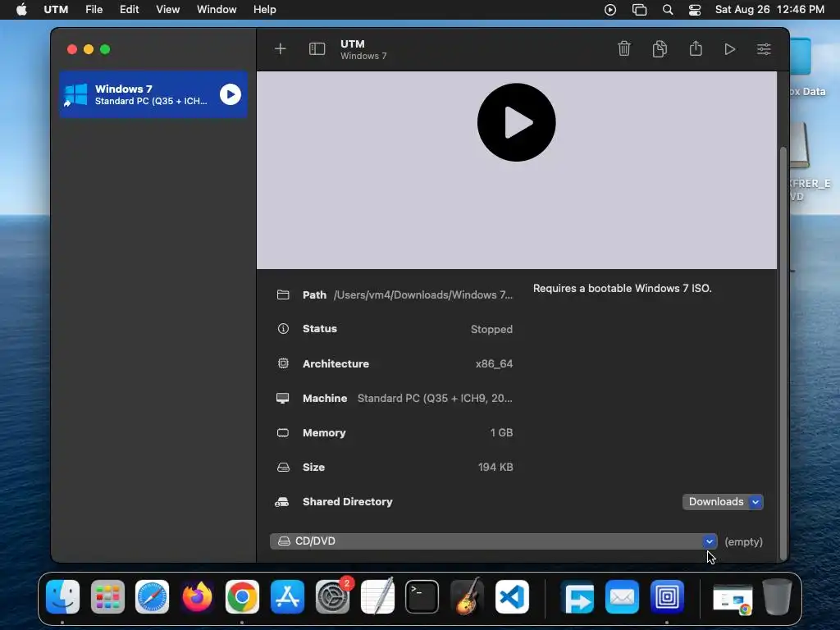Open the Trash in the Dock
The image size is (840, 630).
pos(778,596)
